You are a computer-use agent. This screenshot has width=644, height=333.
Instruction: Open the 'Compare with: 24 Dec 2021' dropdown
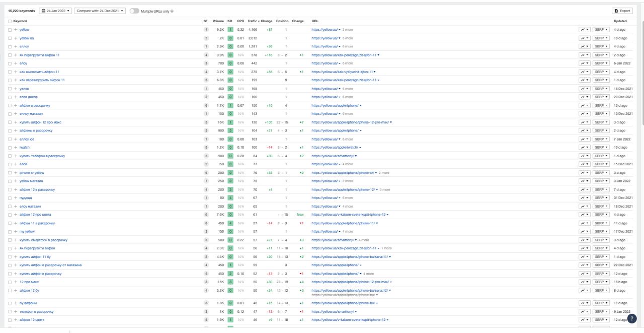[x=100, y=11]
